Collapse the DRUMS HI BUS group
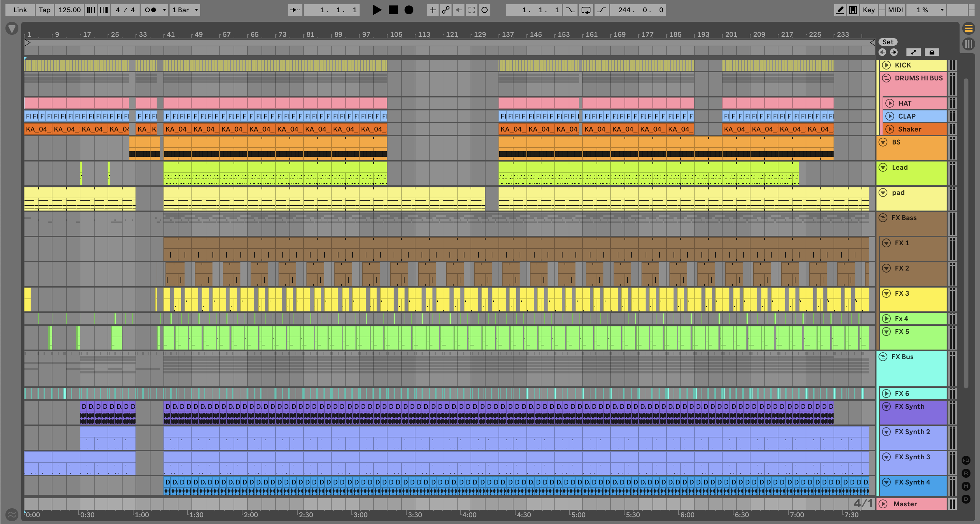Image resolution: width=980 pixels, height=524 pixels. [x=886, y=78]
